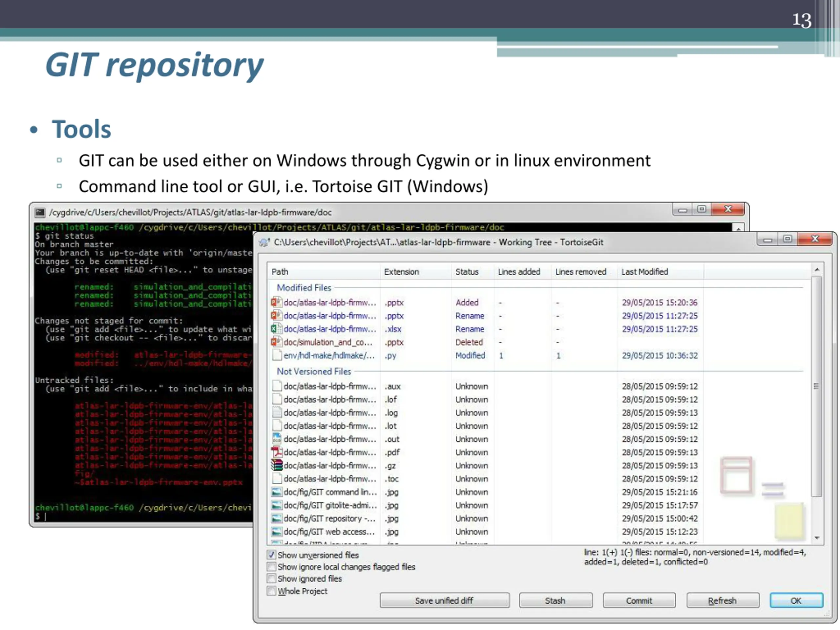Click 'git status' command in the Cygwin terminal
840x630 pixels.
coord(69,236)
